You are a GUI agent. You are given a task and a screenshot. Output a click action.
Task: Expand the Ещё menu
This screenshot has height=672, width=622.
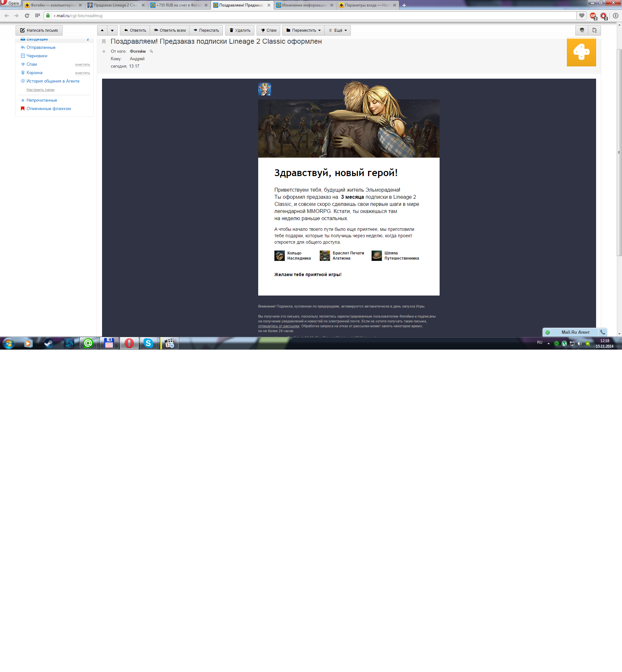[338, 30]
